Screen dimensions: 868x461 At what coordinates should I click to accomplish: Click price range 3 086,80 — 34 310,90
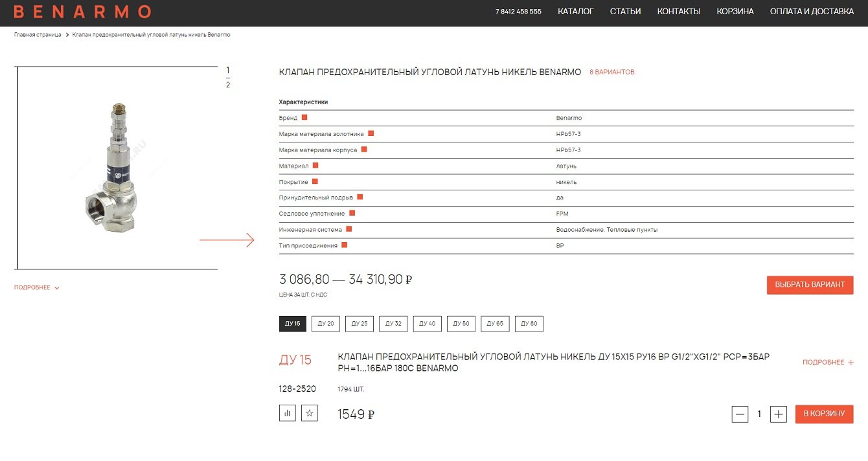coord(345,280)
